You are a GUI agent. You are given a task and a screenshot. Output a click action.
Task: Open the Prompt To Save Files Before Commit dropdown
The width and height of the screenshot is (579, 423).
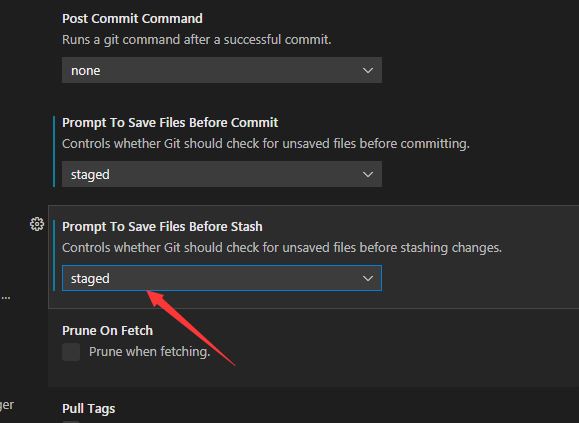coord(222,174)
